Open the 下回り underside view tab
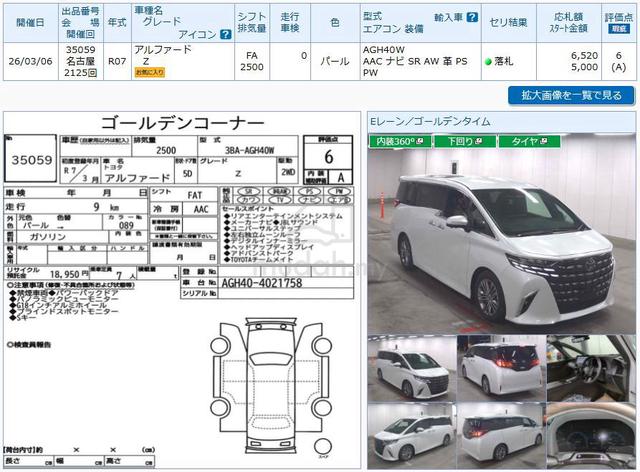Viewport: 640px width, 472px height. pos(464,141)
